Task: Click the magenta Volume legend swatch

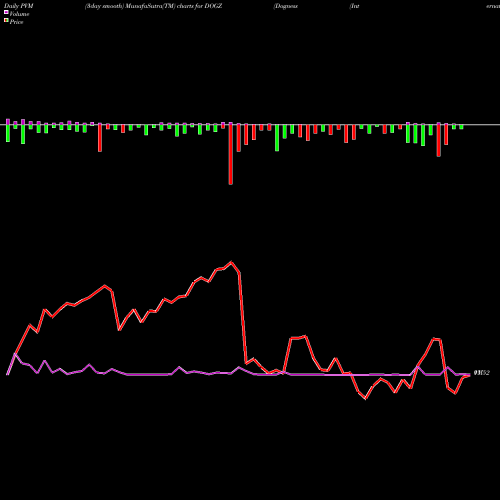Action: 6,12
